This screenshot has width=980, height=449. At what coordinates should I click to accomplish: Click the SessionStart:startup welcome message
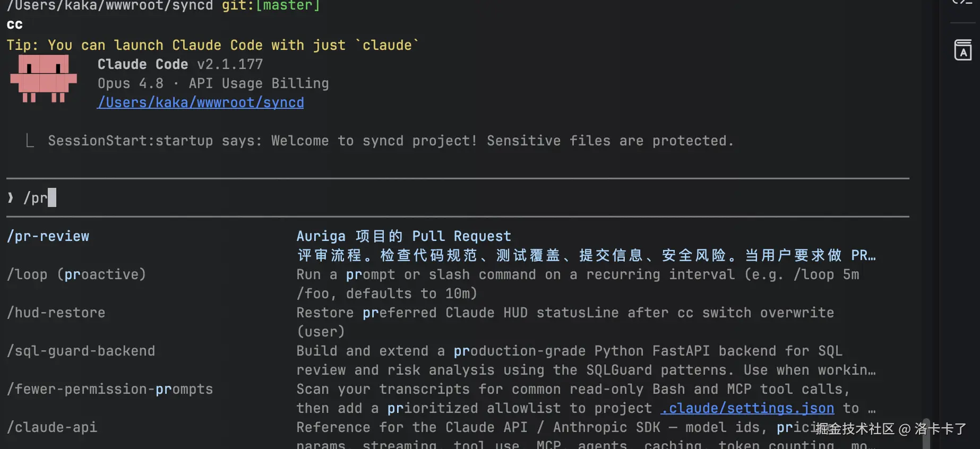click(x=391, y=141)
